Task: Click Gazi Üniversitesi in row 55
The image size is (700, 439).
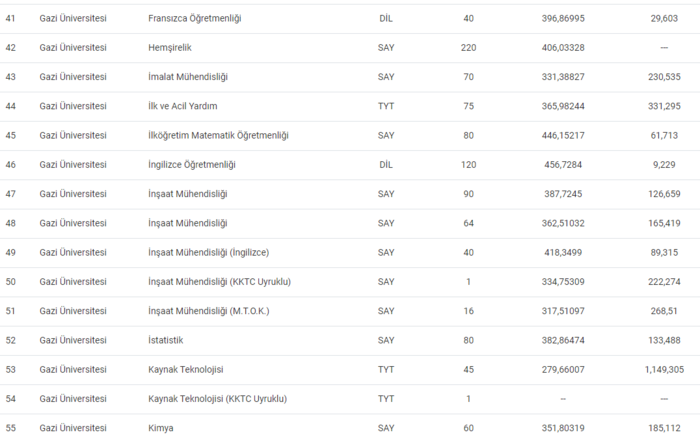Action: (x=73, y=428)
